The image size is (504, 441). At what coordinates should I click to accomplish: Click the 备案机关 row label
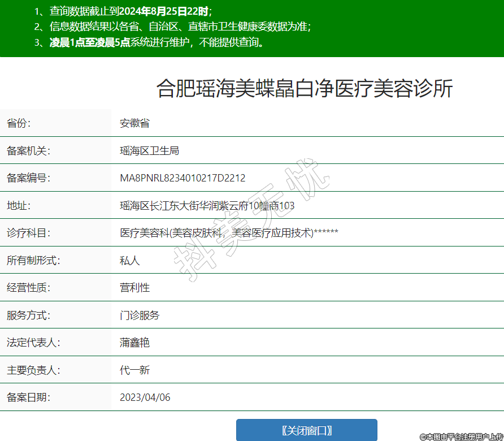[x=28, y=151]
